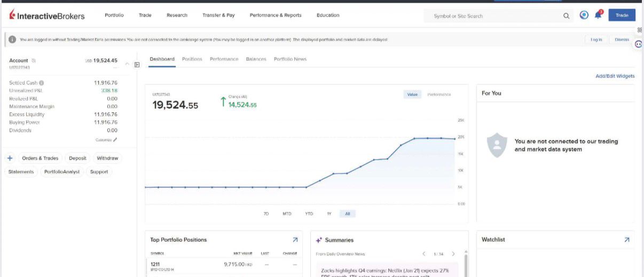Open the Research menu

(177, 15)
